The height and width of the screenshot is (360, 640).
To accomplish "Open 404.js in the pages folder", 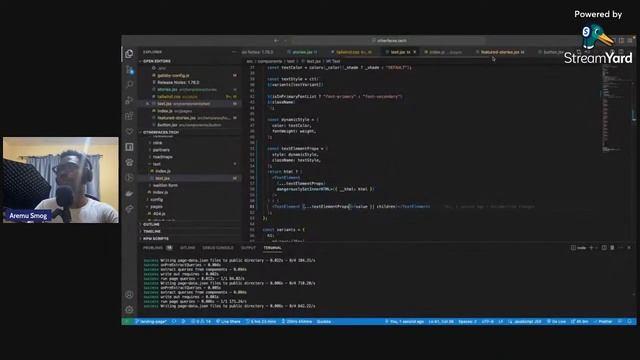I will [x=159, y=213].
